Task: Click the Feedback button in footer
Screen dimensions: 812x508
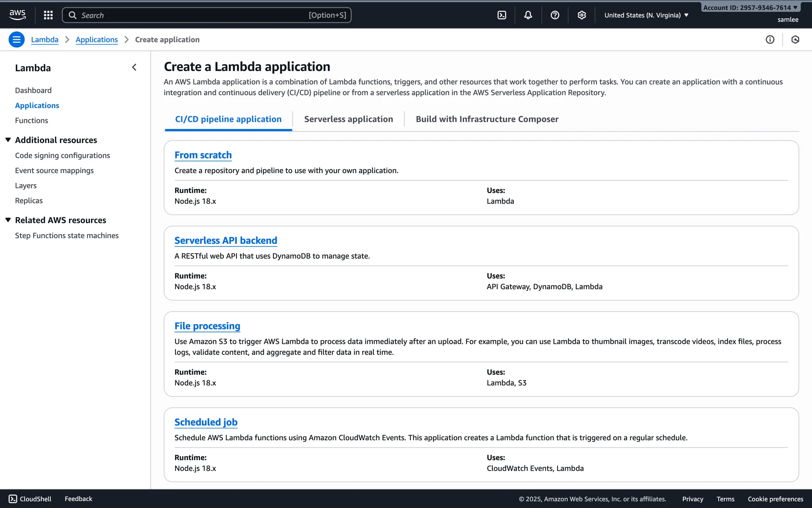Action: [78, 499]
